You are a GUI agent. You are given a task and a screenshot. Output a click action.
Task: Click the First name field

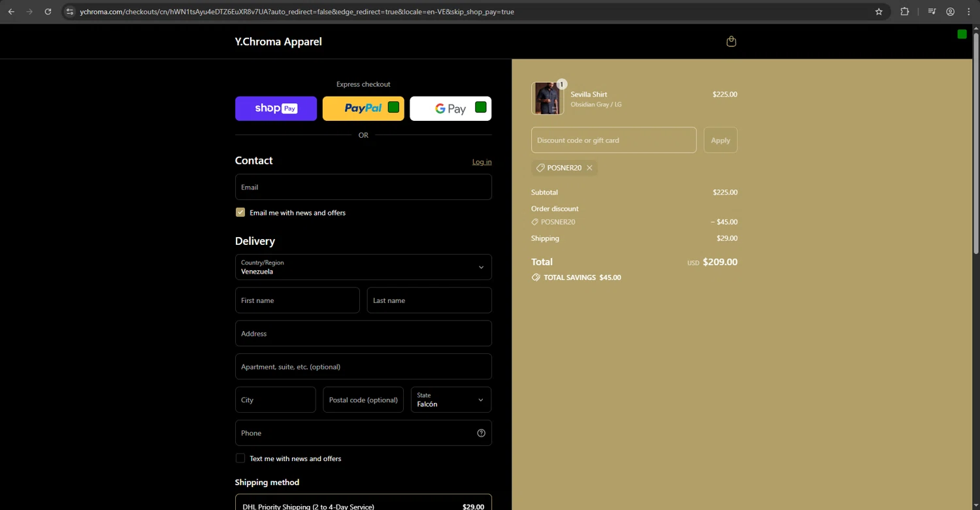tap(297, 300)
